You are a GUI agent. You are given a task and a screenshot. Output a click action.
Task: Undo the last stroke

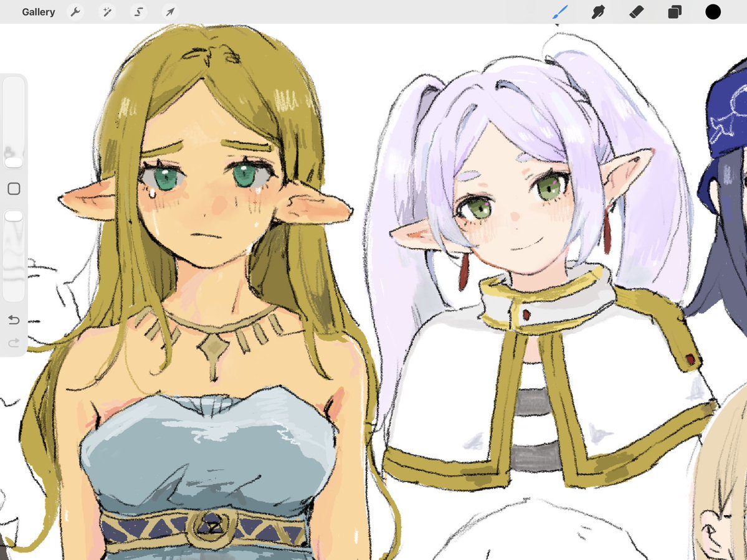(x=14, y=320)
